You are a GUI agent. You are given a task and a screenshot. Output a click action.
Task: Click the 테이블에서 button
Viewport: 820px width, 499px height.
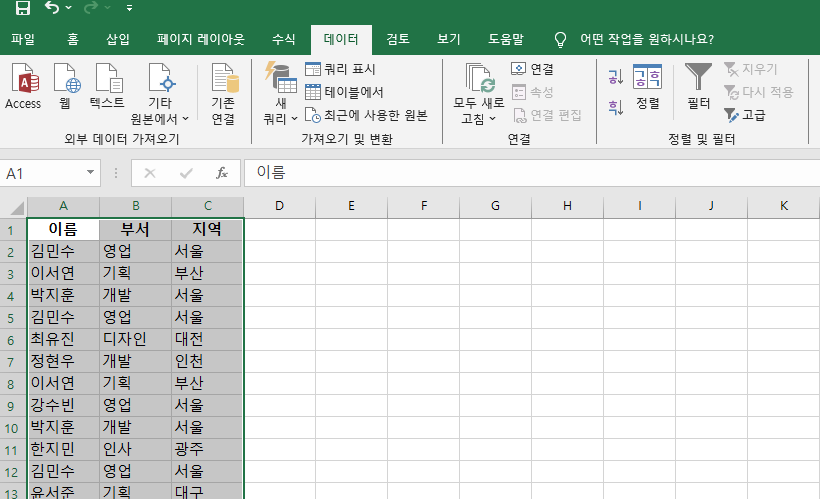coord(345,92)
